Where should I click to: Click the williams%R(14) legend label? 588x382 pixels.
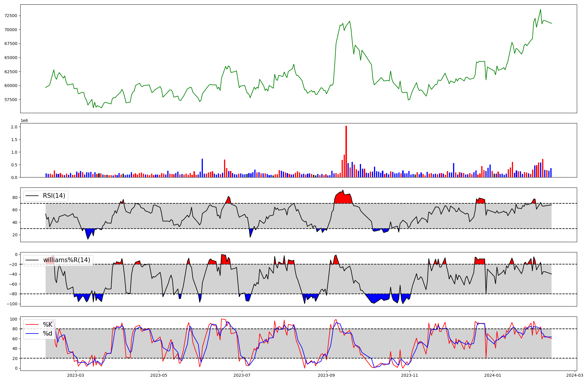tap(66, 260)
